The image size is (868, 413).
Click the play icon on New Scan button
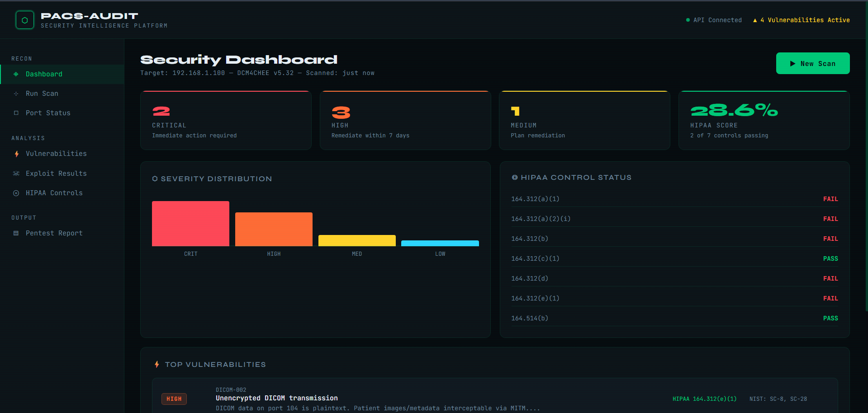click(792, 64)
